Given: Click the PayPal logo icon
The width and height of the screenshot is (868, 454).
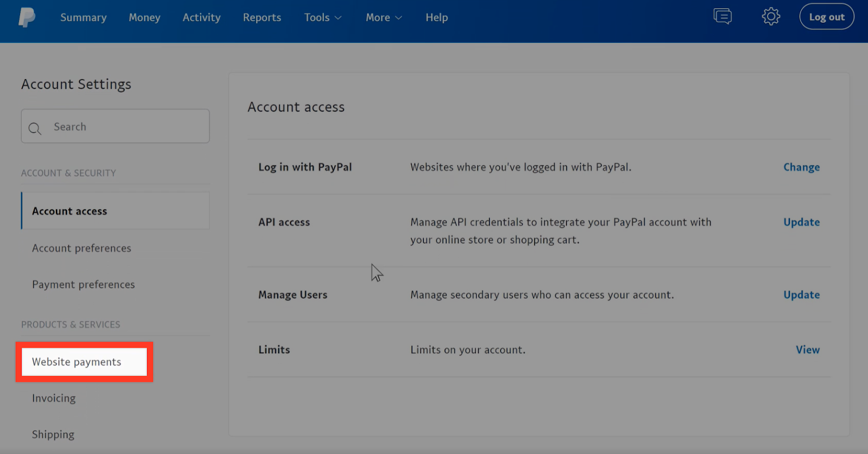Looking at the screenshot, I should coord(27,17).
